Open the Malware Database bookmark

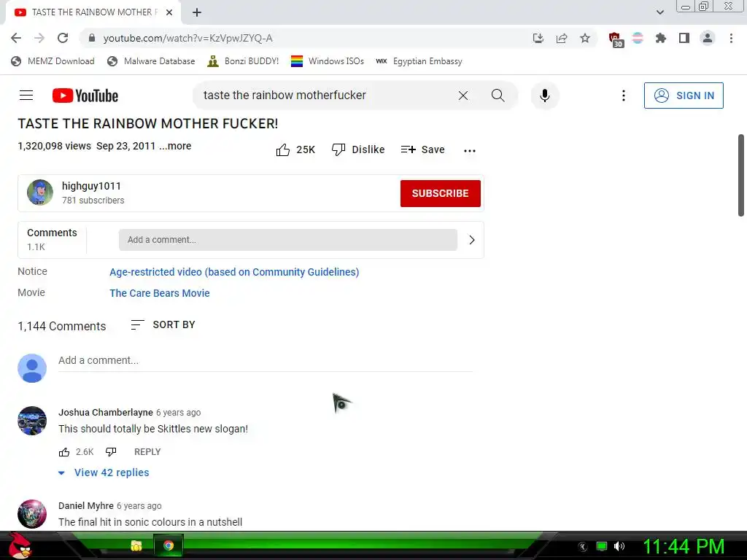(x=152, y=61)
